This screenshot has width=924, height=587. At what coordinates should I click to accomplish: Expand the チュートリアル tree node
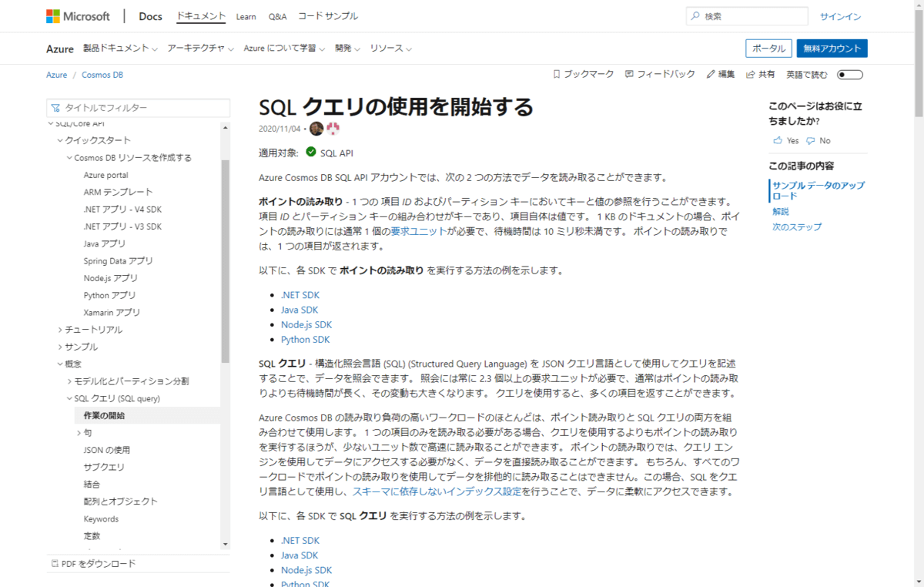pos(60,330)
